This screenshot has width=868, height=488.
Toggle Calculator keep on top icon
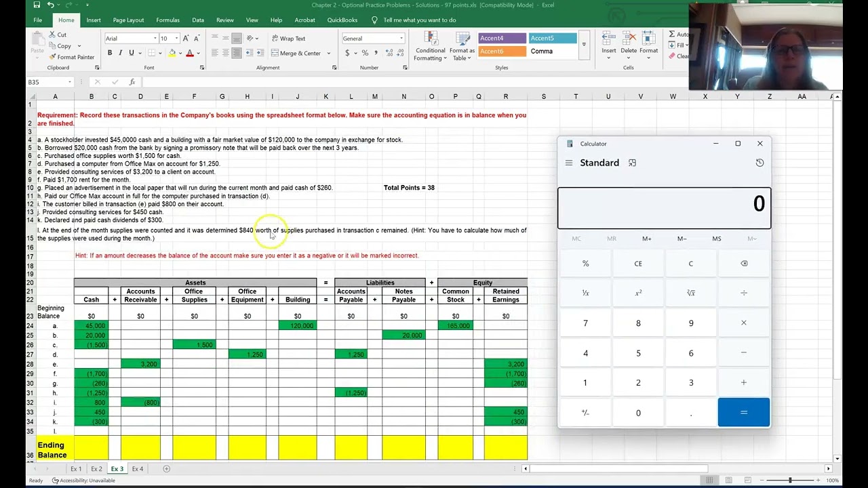pos(632,163)
